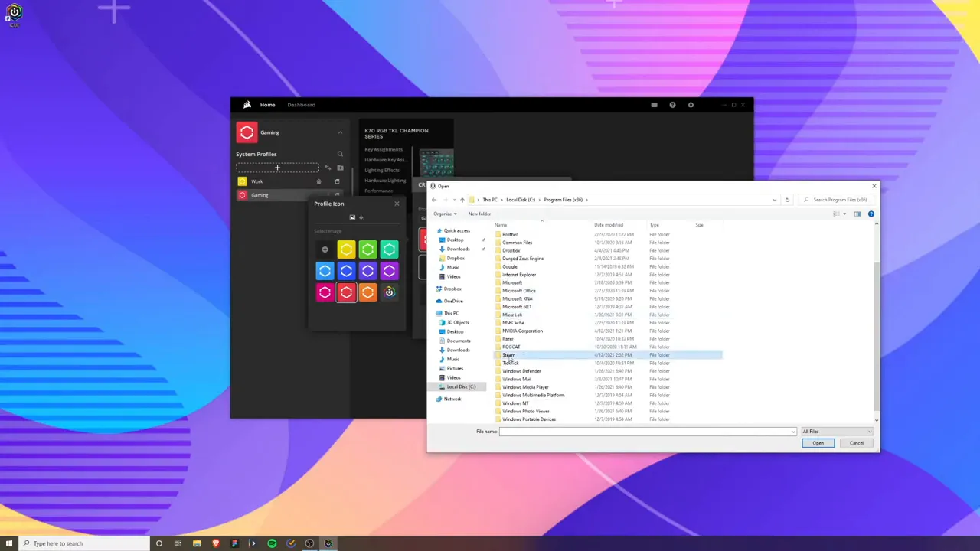Click New folder in the Explorer toolbar
The width and height of the screenshot is (980, 551).
[479, 214]
